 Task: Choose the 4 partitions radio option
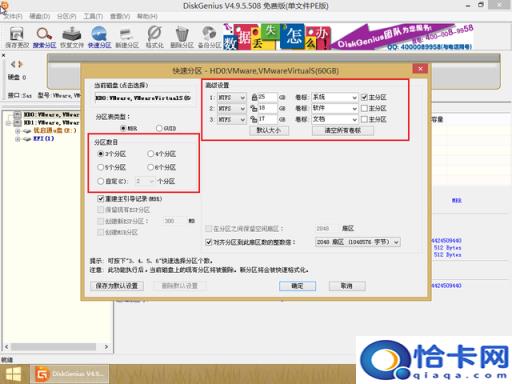(x=151, y=154)
